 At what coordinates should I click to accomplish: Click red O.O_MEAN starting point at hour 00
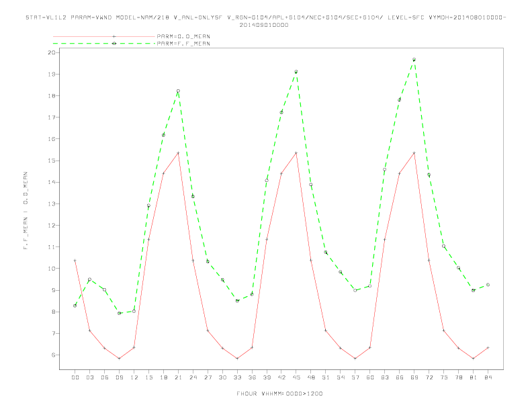pyautogui.click(x=75, y=261)
